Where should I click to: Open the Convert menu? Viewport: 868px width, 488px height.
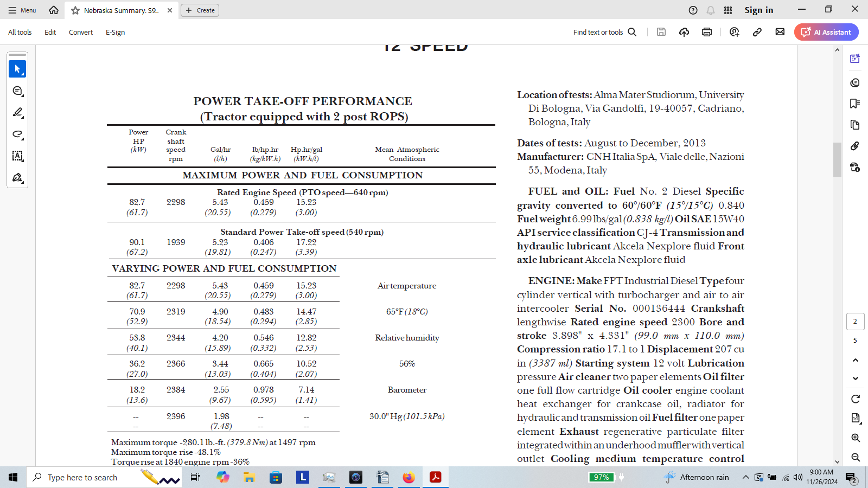[x=81, y=32]
